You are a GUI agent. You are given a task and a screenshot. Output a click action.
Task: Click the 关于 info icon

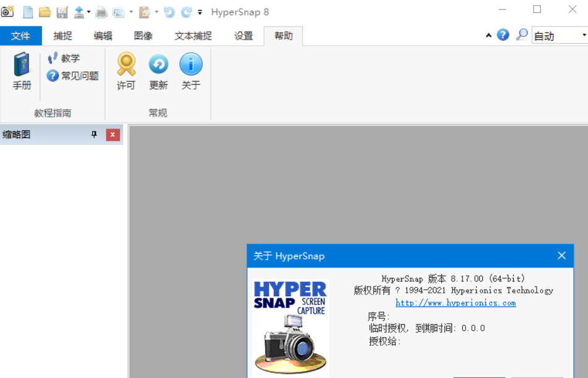click(x=191, y=71)
